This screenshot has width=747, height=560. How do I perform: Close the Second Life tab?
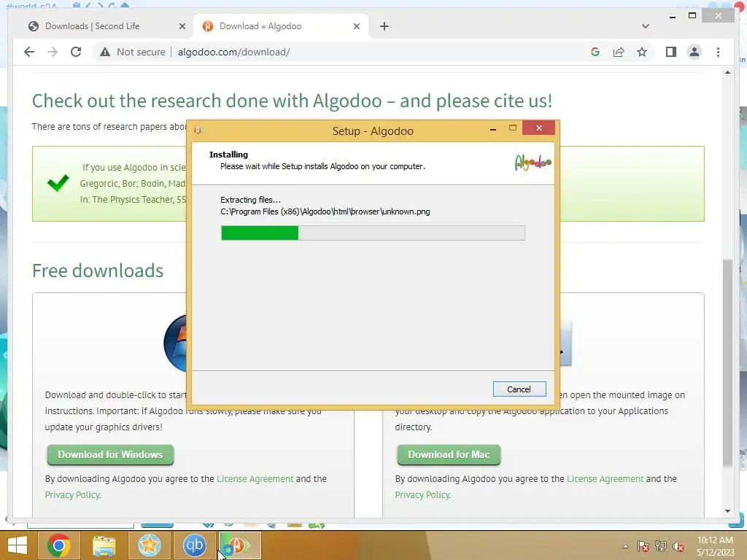182,27
